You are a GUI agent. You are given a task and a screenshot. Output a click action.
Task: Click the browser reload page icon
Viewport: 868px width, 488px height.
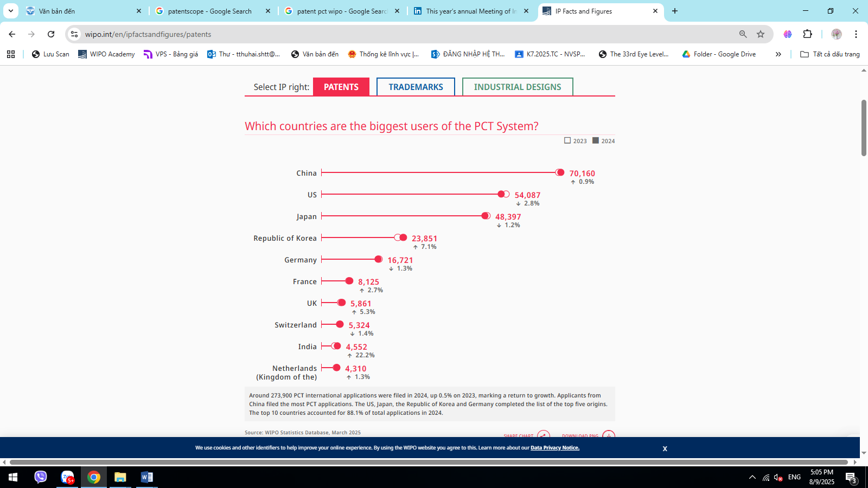[x=51, y=34]
